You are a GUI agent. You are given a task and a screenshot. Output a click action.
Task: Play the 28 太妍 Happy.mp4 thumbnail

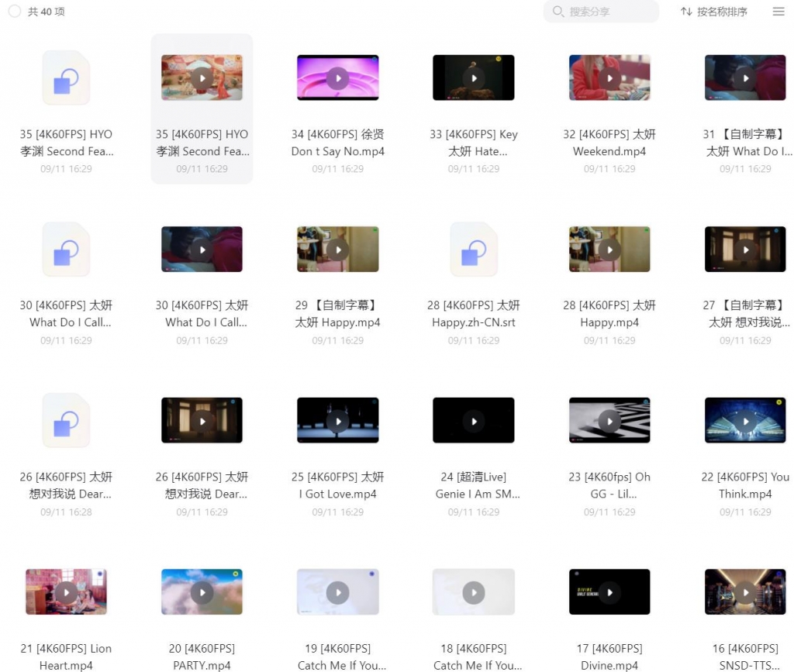click(x=609, y=250)
